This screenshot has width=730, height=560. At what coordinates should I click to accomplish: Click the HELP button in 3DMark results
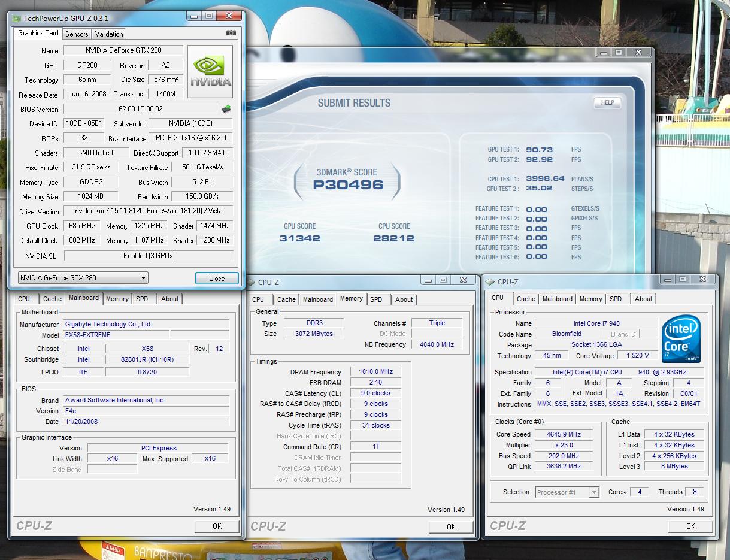click(607, 102)
